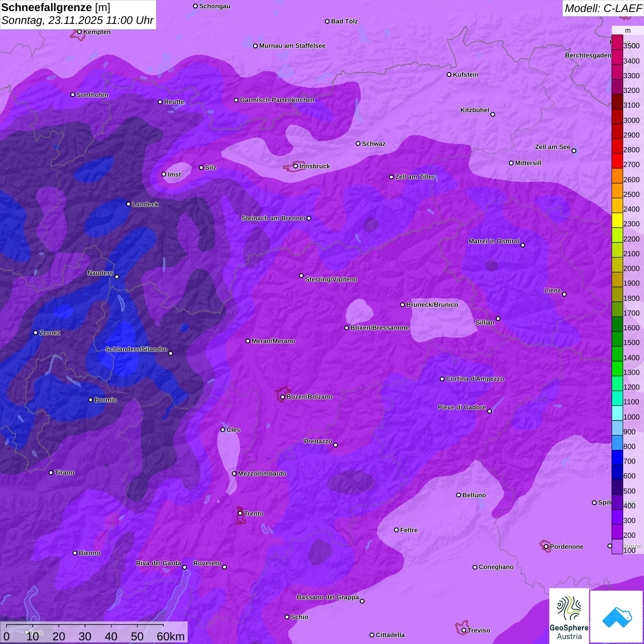Click the Pieve di Cadore label
644x644 pixels.
[x=462, y=407]
